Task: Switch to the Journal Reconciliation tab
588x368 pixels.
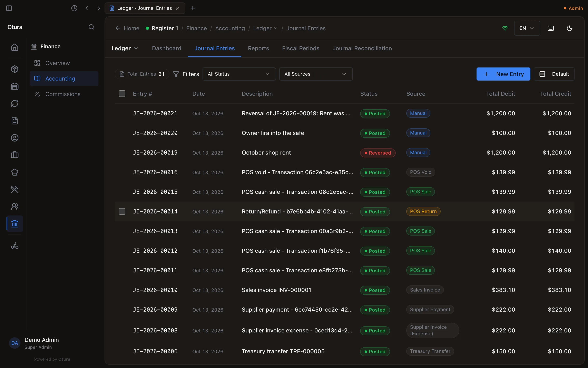Action: pos(362,48)
